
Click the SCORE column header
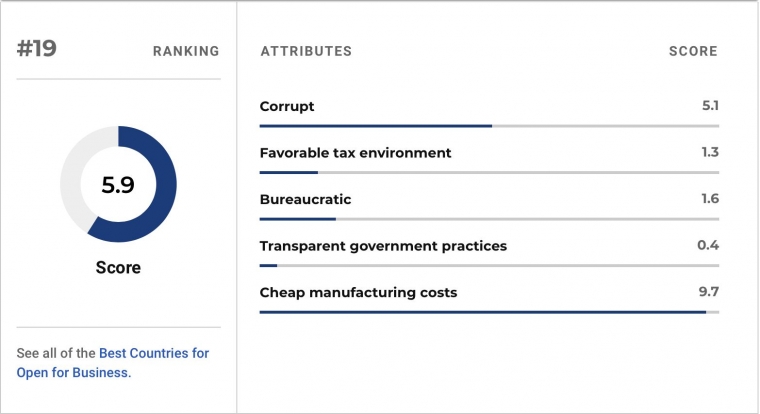(693, 51)
